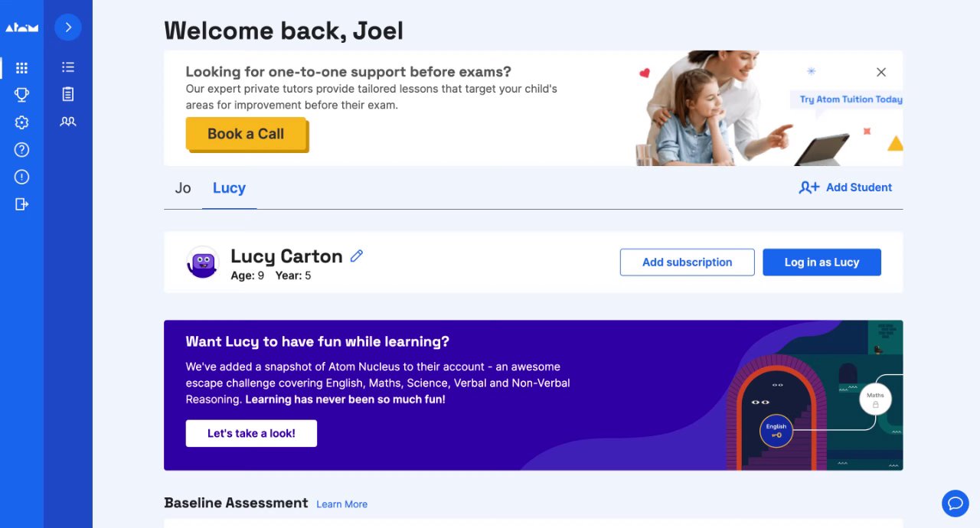The height and width of the screenshot is (528, 980).
Task: Click the Atom logo in the sidebar
Action: (21, 28)
